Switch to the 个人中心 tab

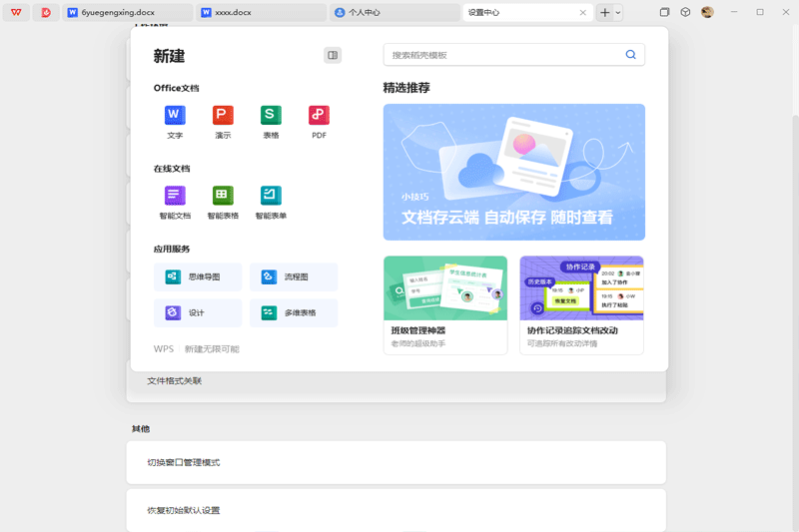(x=392, y=13)
